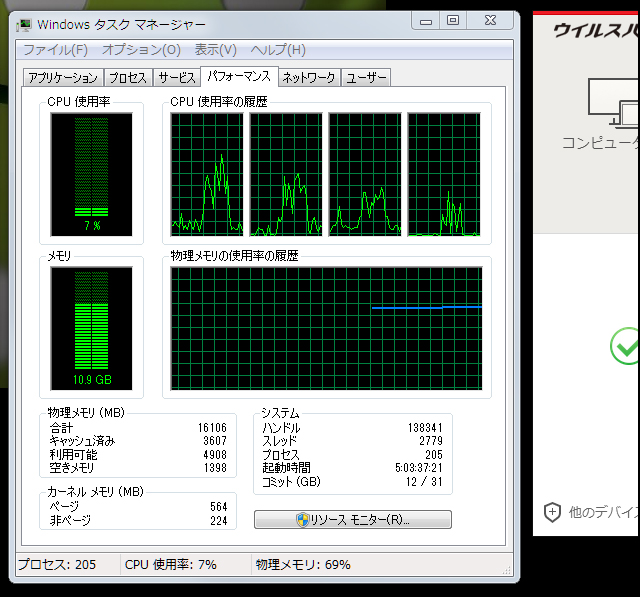The height and width of the screenshot is (597, 640).
Task: Open the ヘルプ(H) menu
Action: pos(278,50)
